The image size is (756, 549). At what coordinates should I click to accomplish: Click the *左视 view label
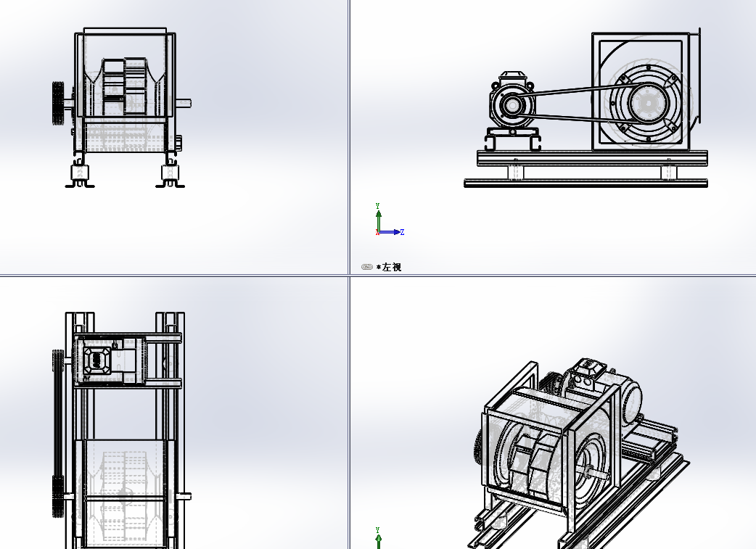(389, 267)
